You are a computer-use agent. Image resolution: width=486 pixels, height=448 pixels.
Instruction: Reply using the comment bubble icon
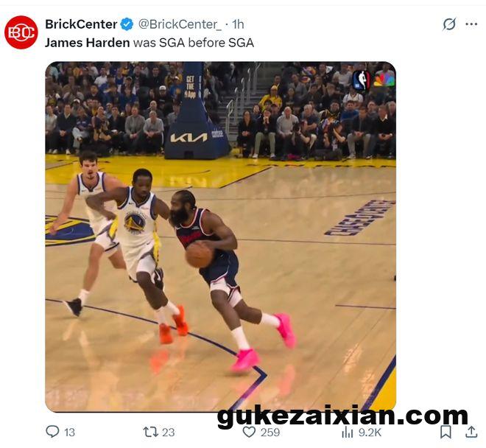[x=52, y=432]
